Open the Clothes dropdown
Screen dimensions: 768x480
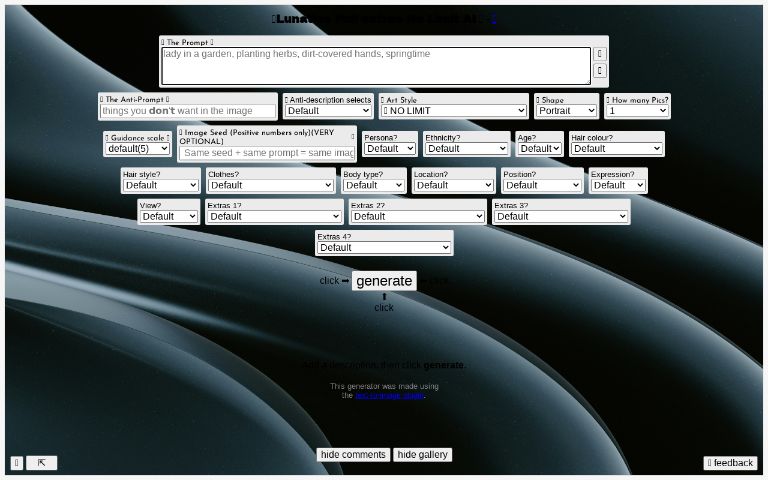click(x=270, y=185)
